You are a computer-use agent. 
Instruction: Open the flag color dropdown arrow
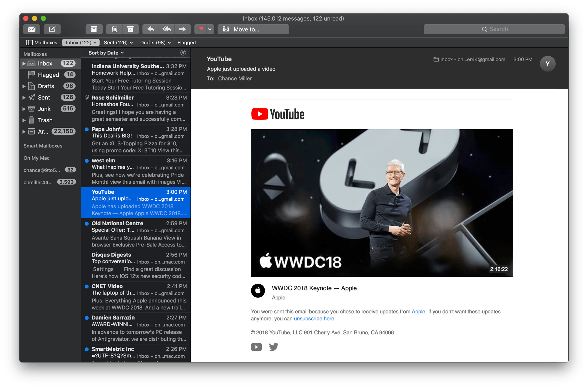209,29
